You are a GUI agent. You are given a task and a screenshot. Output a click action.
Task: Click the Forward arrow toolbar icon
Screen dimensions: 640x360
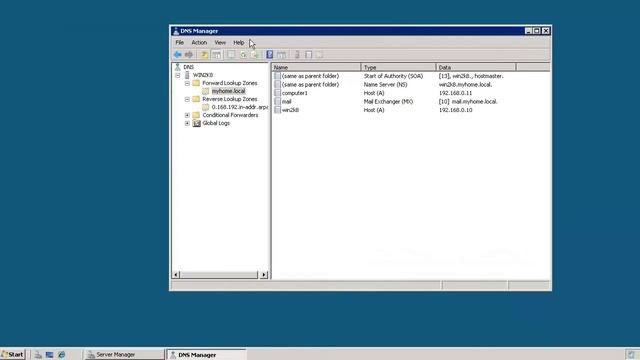pos(189,55)
